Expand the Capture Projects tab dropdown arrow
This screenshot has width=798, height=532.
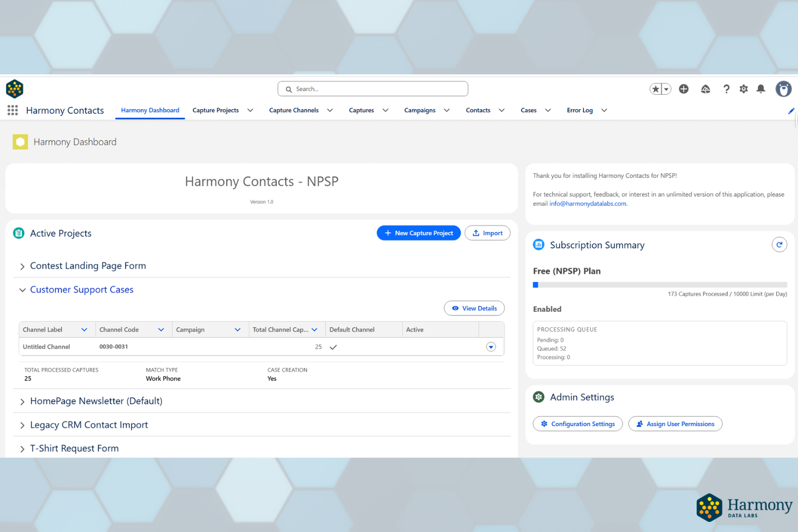coord(250,111)
